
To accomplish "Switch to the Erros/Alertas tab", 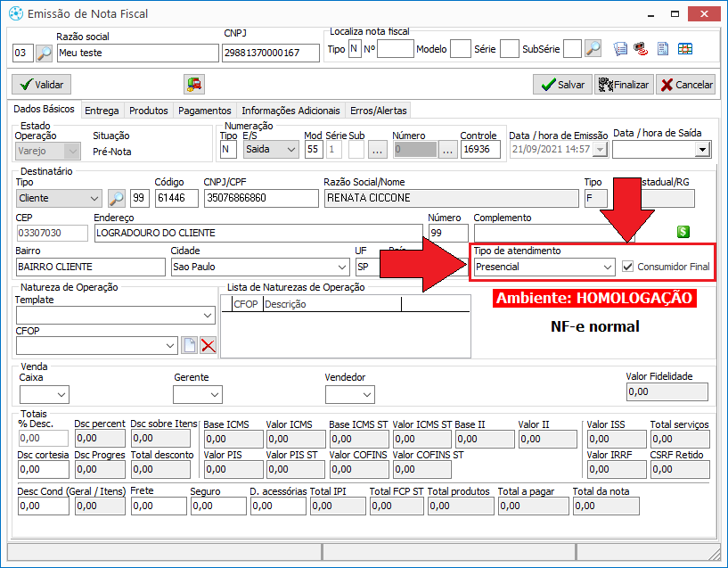I will [x=379, y=111].
